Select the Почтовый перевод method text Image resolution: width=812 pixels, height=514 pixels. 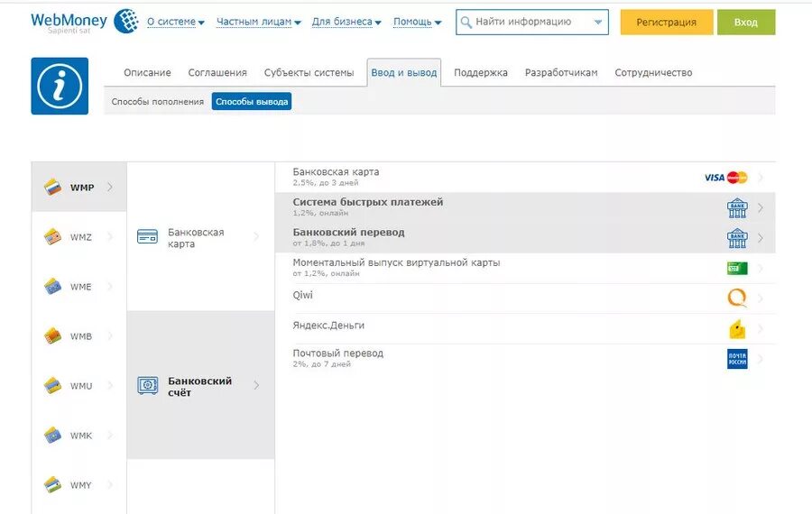(x=338, y=353)
